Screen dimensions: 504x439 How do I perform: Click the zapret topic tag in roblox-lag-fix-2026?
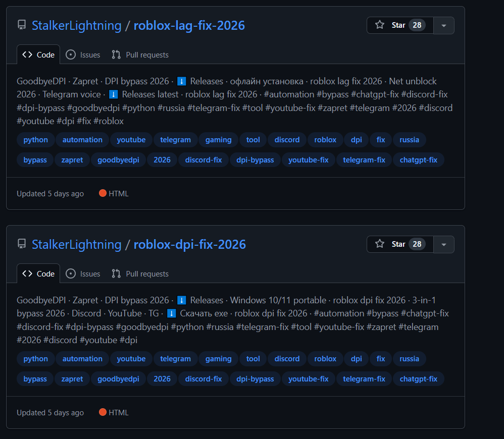coord(72,159)
